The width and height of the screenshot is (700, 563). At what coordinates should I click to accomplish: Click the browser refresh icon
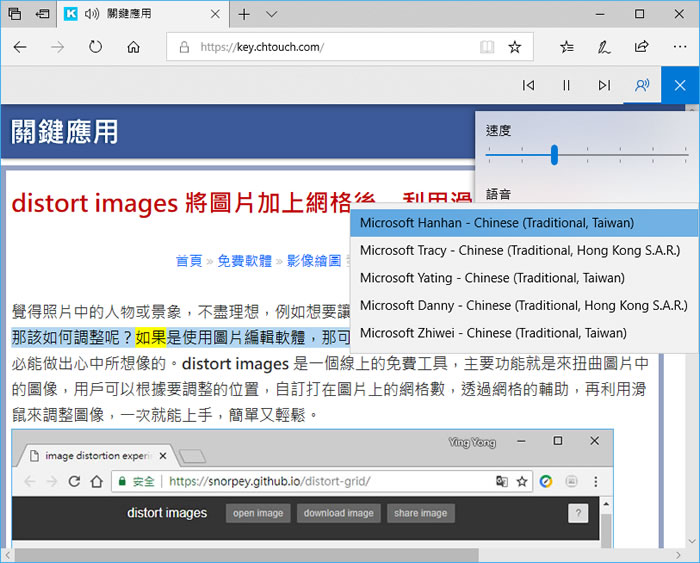(x=95, y=47)
